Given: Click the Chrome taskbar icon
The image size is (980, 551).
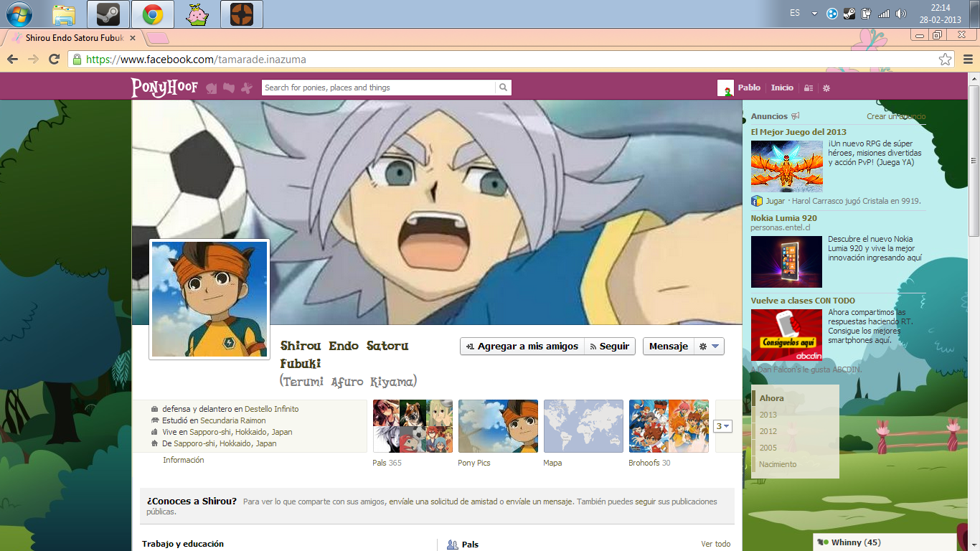Looking at the screenshot, I should tap(152, 14).
